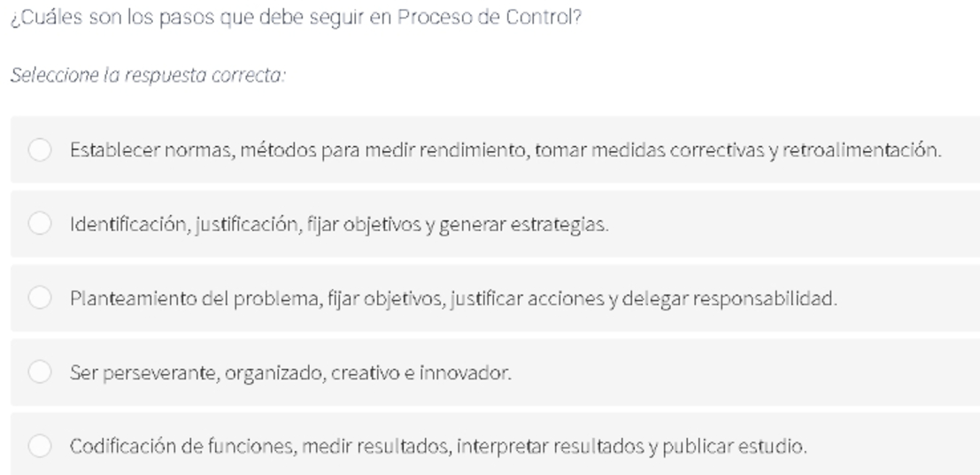Choose the 'Identificación, justificación' radio button

coord(39,224)
